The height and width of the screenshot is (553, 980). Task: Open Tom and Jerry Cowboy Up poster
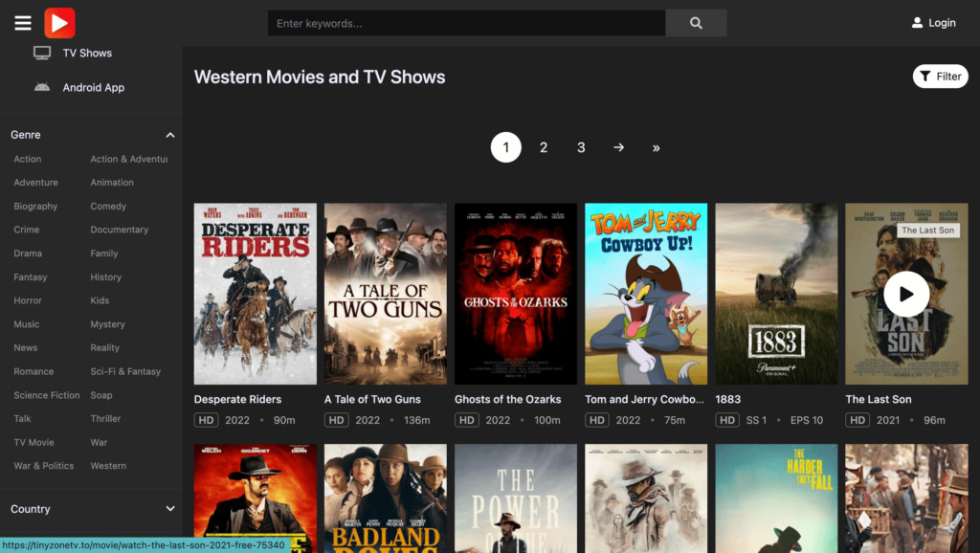point(646,294)
